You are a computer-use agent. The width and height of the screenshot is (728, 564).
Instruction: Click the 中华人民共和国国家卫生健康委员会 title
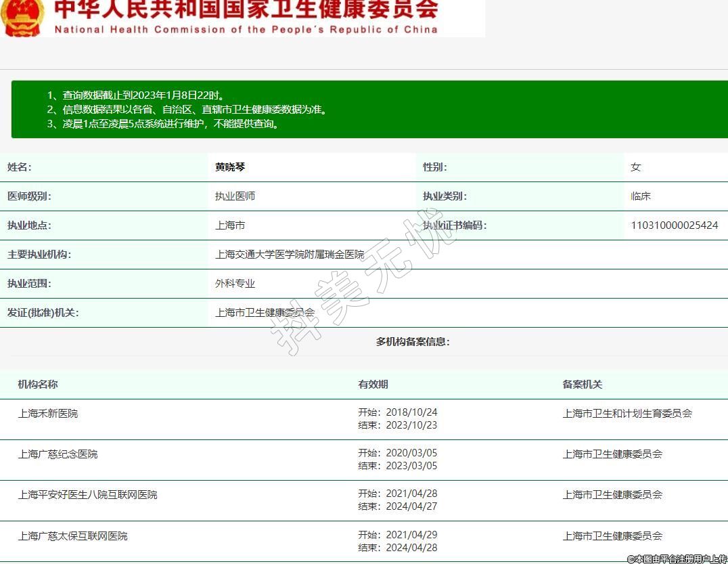pos(246,9)
